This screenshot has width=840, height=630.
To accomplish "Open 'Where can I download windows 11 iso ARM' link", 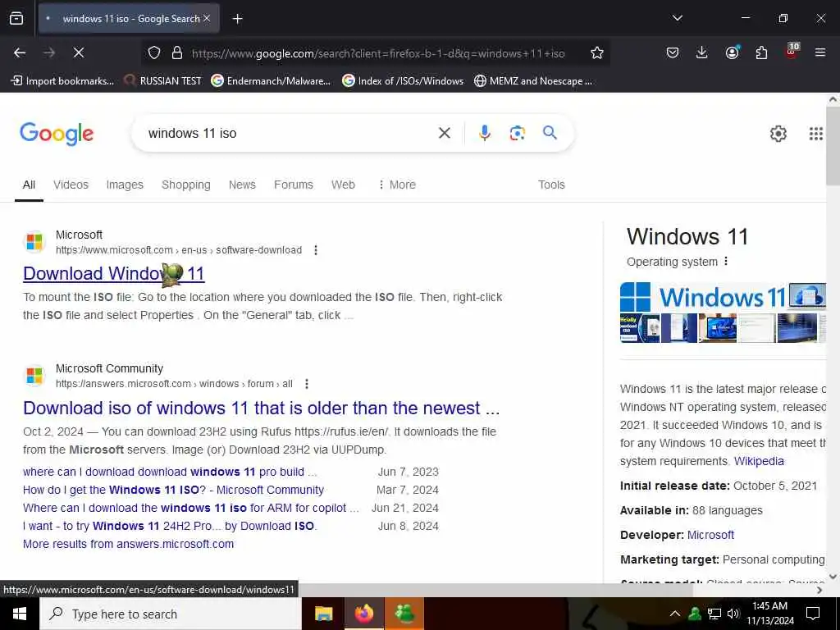I will click(190, 508).
